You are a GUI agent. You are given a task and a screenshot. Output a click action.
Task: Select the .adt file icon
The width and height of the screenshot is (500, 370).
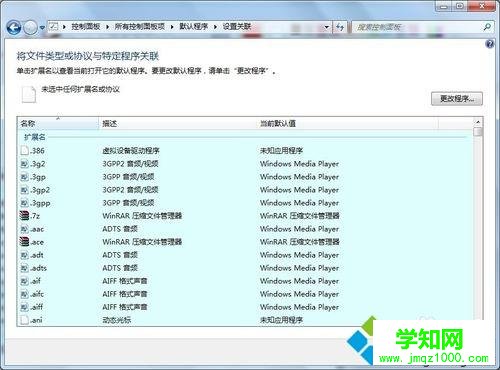tap(24, 255)
